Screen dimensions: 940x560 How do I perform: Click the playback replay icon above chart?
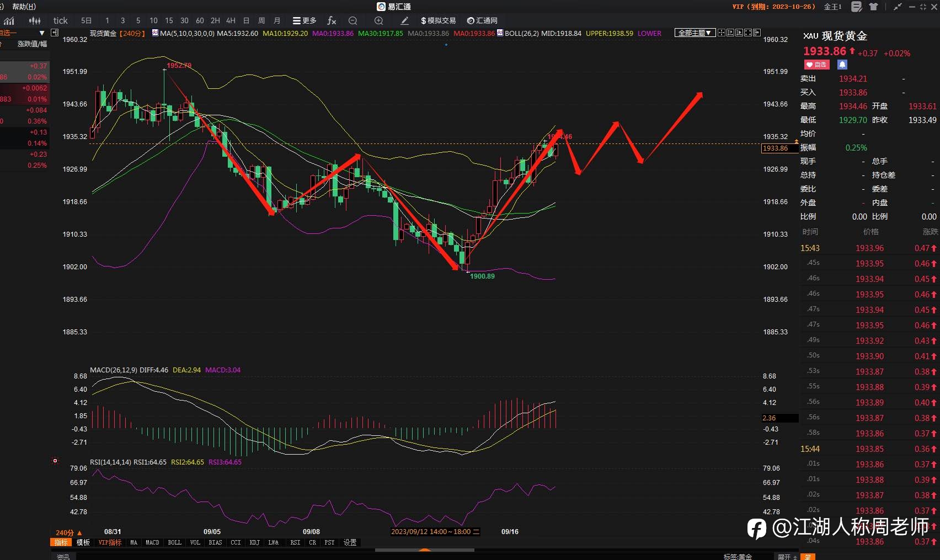(739, 33)
